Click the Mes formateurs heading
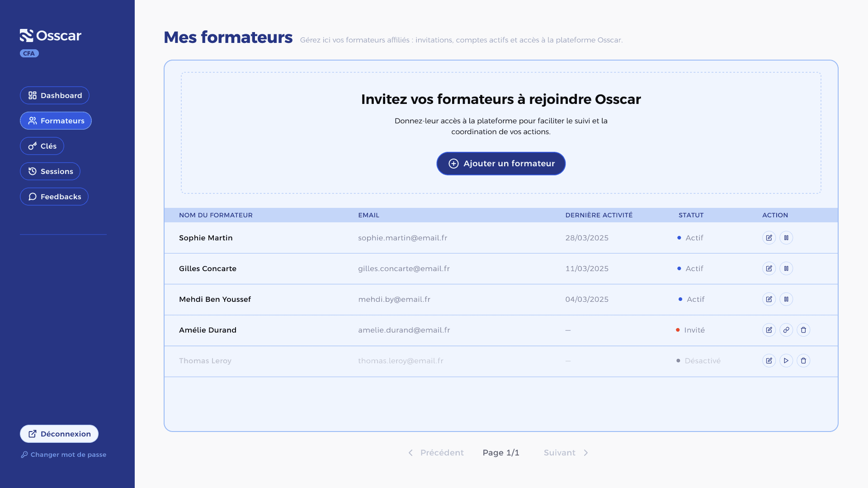Viewport: 868px width, 488px height. (228, 37)
